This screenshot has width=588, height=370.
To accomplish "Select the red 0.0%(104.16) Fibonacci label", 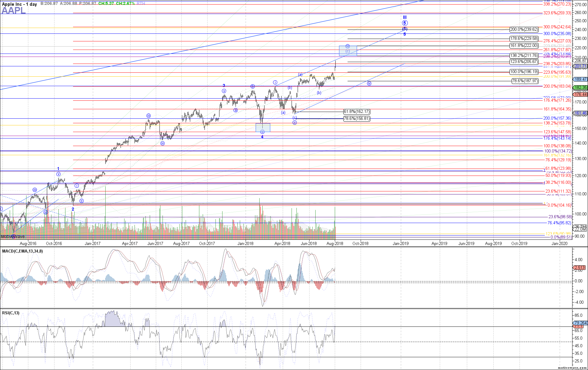I will [x=559, y=205].
